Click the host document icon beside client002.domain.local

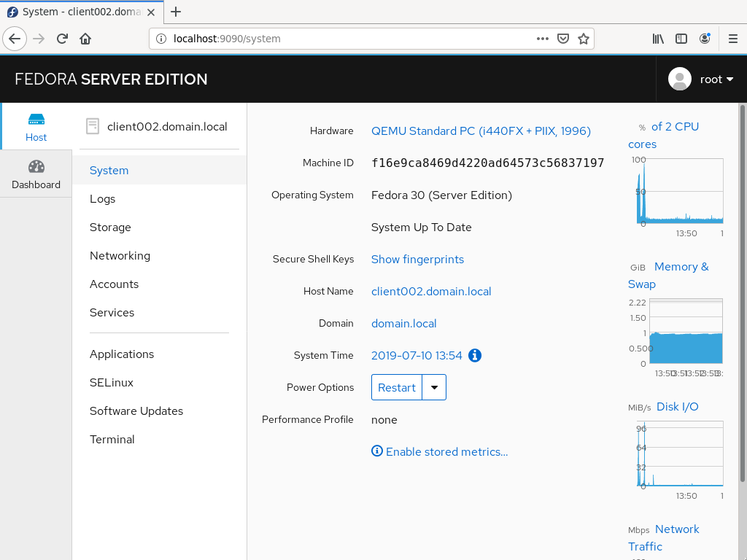click(93, 126)
